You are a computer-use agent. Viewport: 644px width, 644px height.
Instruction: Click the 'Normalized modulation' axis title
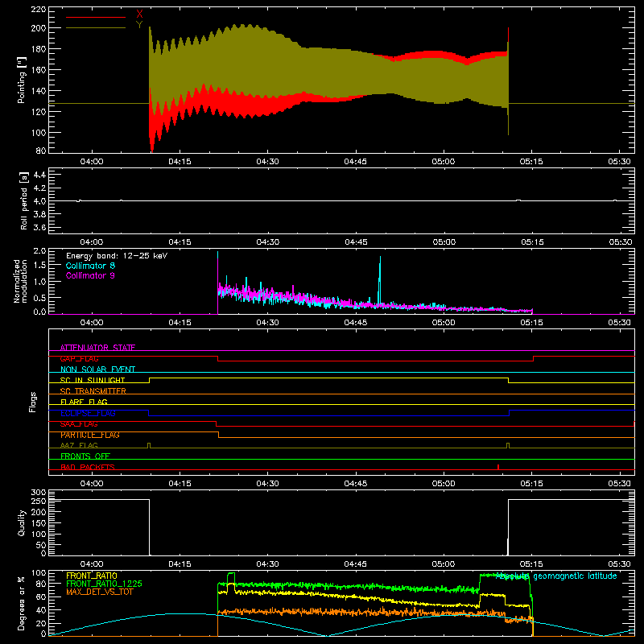pyautogui.click(x=20, y=281)
